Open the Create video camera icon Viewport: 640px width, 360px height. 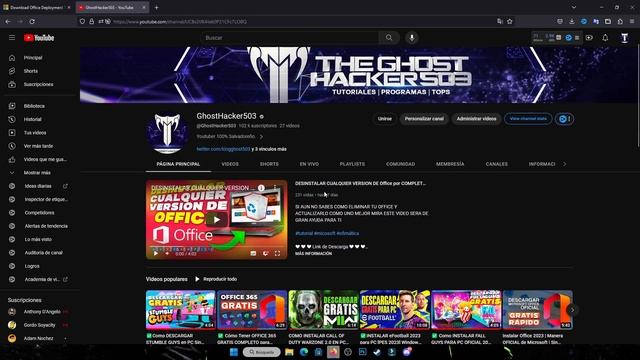pos(589,38)
